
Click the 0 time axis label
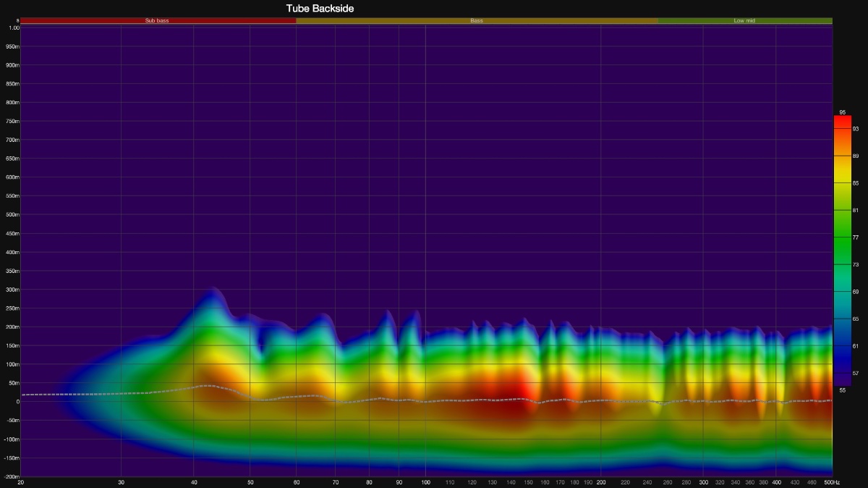[x=17, y=401]
